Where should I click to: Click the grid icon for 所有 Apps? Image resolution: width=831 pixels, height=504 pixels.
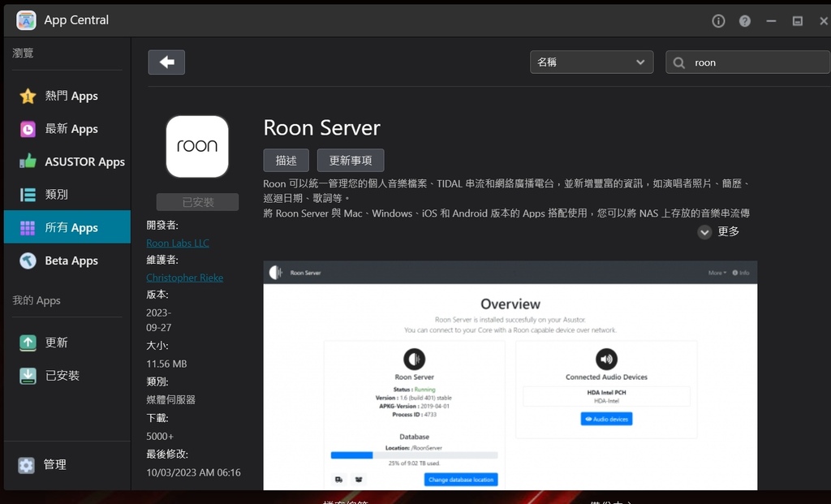[28, 228]
